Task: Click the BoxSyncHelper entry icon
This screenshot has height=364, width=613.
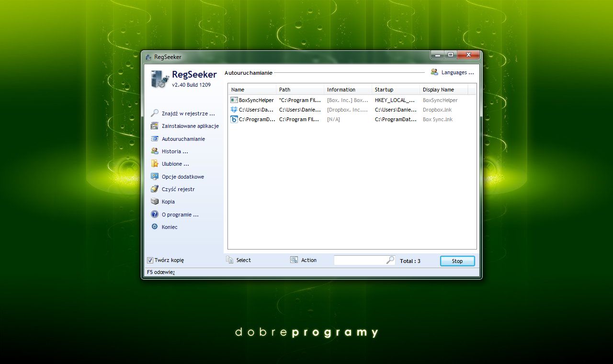Action: tap(234, 100)
